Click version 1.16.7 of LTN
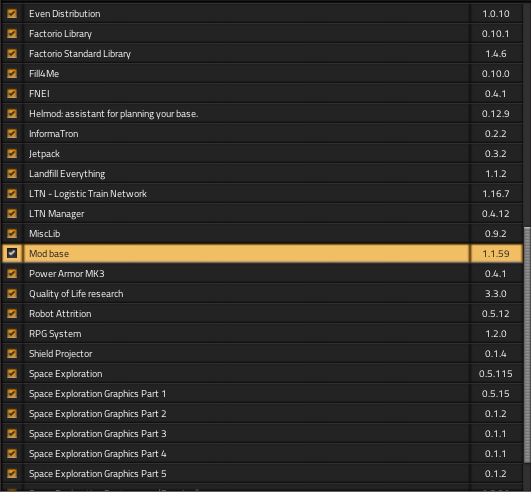This screenshot has height=492, width=531. [496, 193]
